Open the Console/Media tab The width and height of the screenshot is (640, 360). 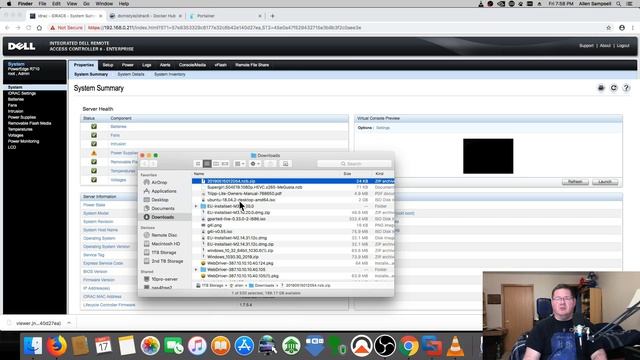[192, 65]
